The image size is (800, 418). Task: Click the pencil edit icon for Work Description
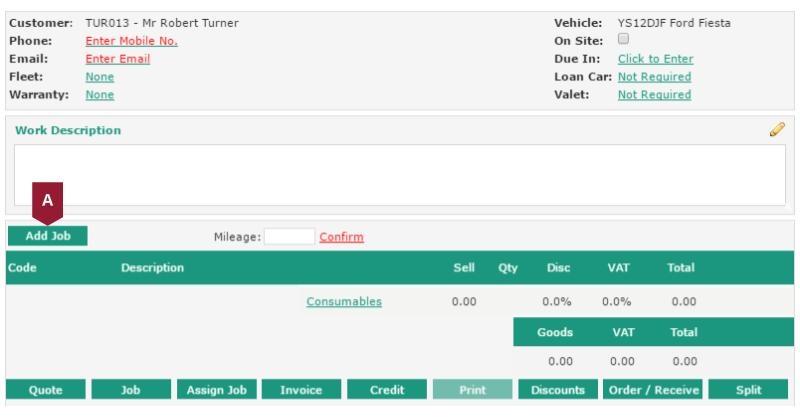pyautogui.click(x=777, y=130)
